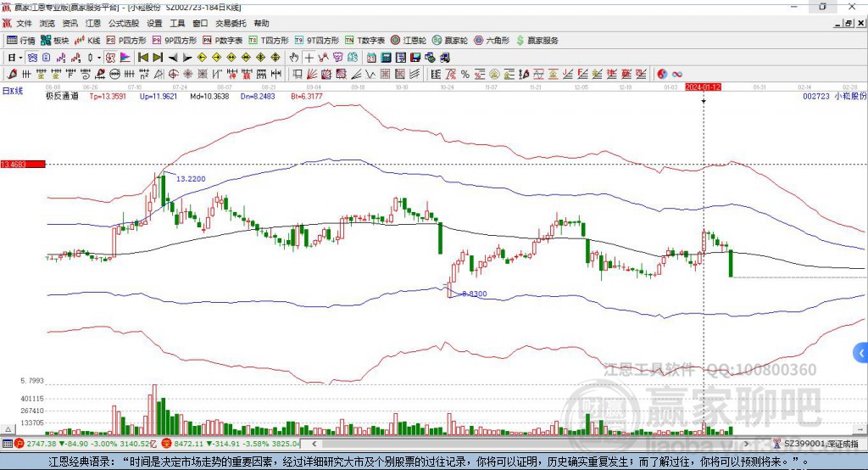Screen dimensions: 868x470
Task: Open the 工具 menu
Action: pos(177,23)
